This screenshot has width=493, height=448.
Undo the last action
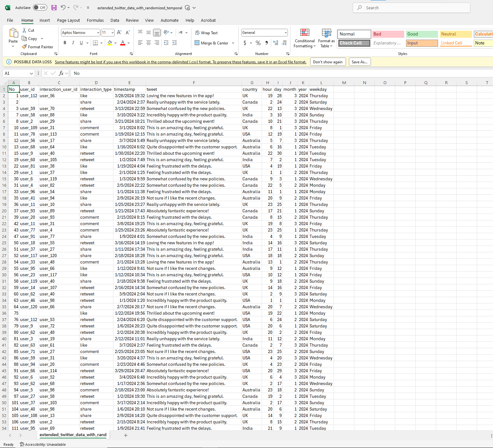coord(63,8)
